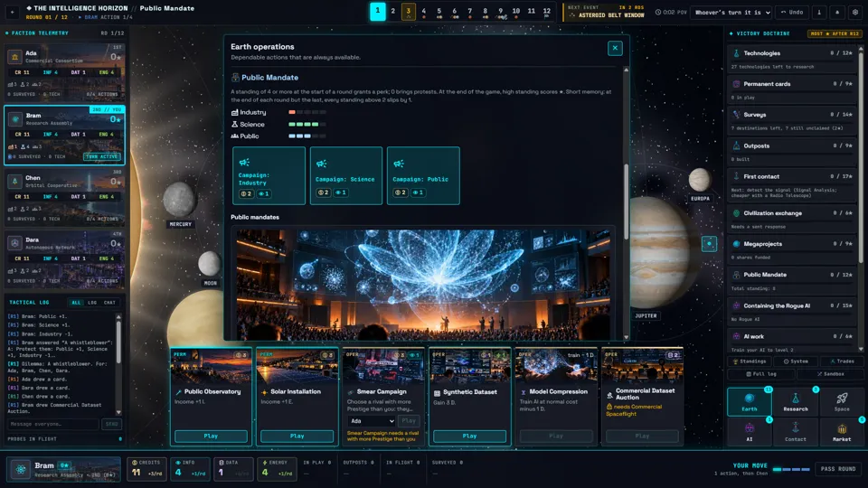Image resolution: width=868 pixels, height=488 pixels.
Task: Click the Industry standing icon
Action: click(x=235, y=112)
